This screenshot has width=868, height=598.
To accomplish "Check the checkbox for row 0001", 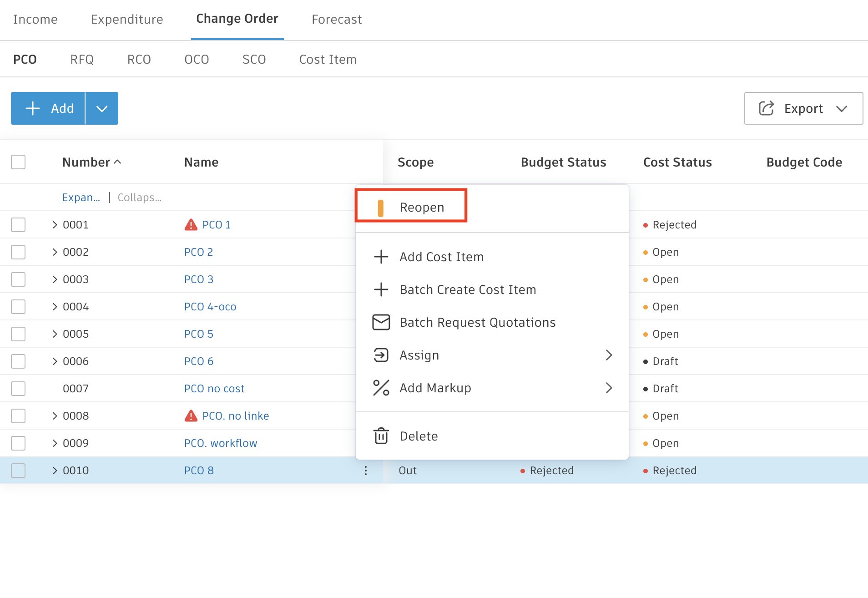I will (18, 224).
